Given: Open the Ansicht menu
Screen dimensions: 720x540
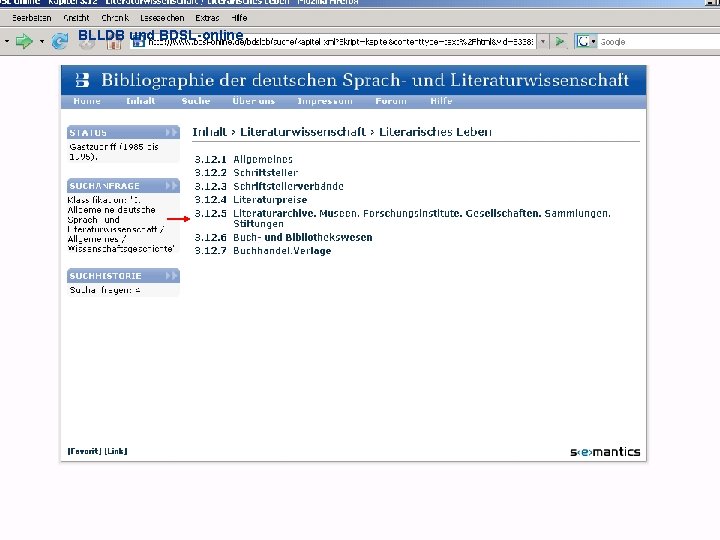Looking at the screenshot, I should [76, 18].
